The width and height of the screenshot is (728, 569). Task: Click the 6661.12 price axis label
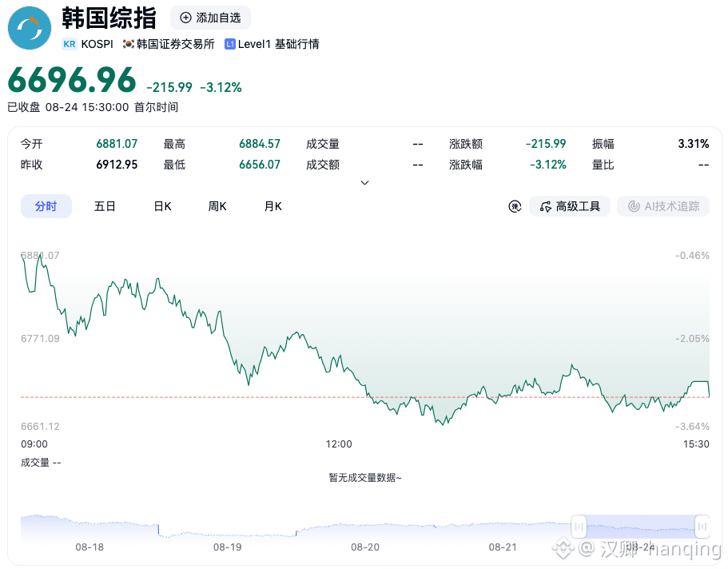(x=41, y=427)
